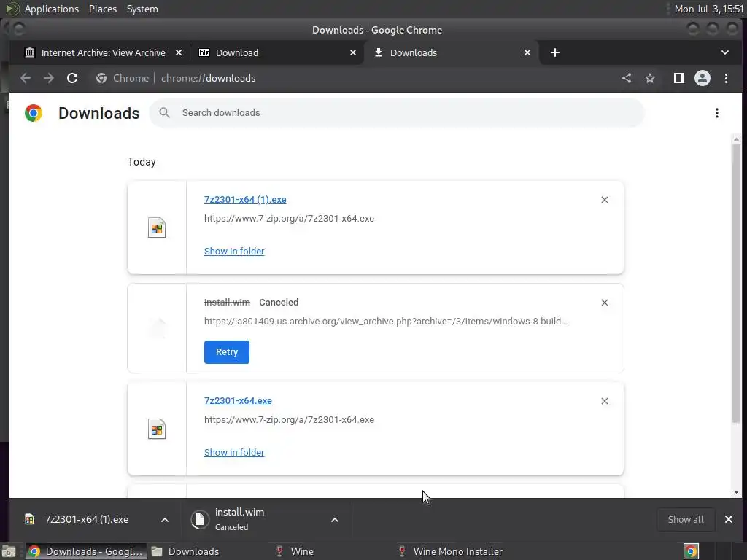Click the Downloads - Google Chrome taskbar button
The image size is (747, 560).
86,551
